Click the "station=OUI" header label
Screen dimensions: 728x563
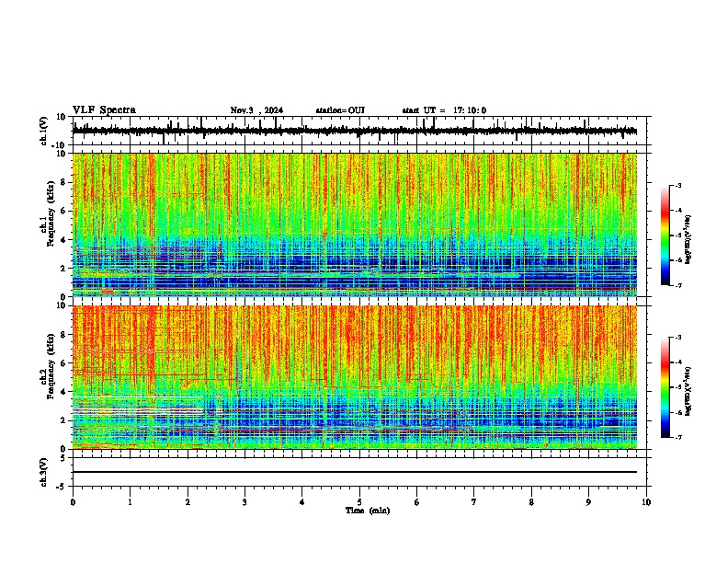click(x=340, y=110)
